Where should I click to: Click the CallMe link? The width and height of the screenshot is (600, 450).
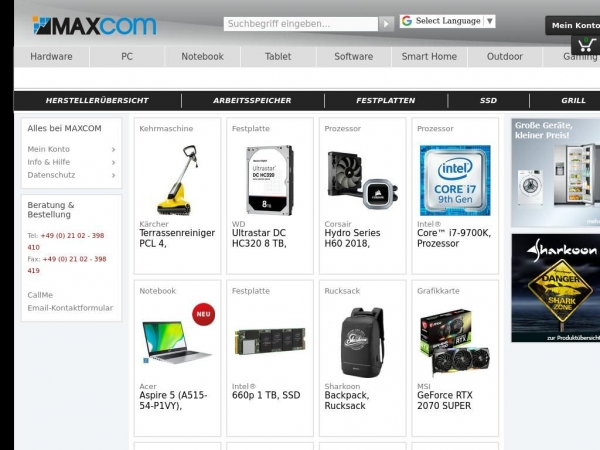[40, 295]
